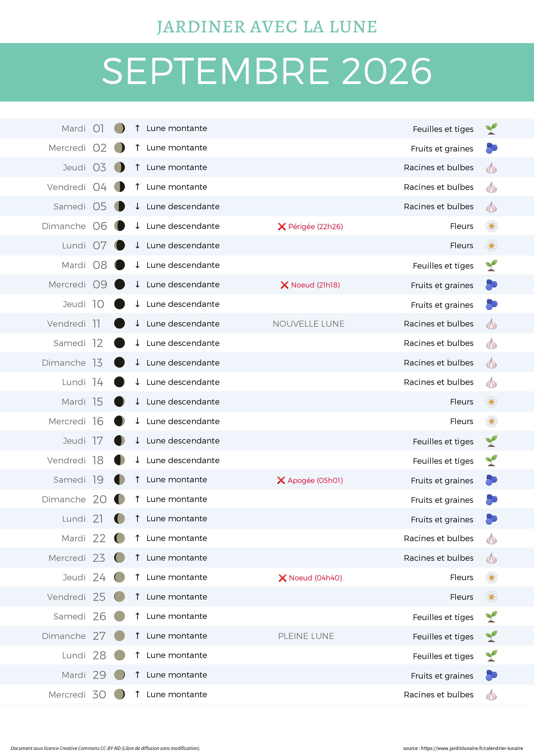Viewport: 534px width, 756px height.
Task: Click the daisy flower icon for Dimanche 06
Action: click(491, 226)
